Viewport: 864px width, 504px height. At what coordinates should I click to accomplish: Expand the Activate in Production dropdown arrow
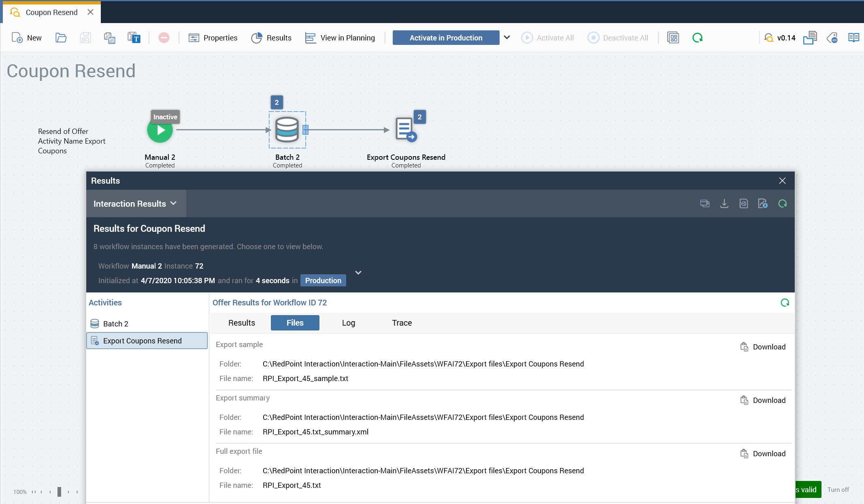click(507, 38)
